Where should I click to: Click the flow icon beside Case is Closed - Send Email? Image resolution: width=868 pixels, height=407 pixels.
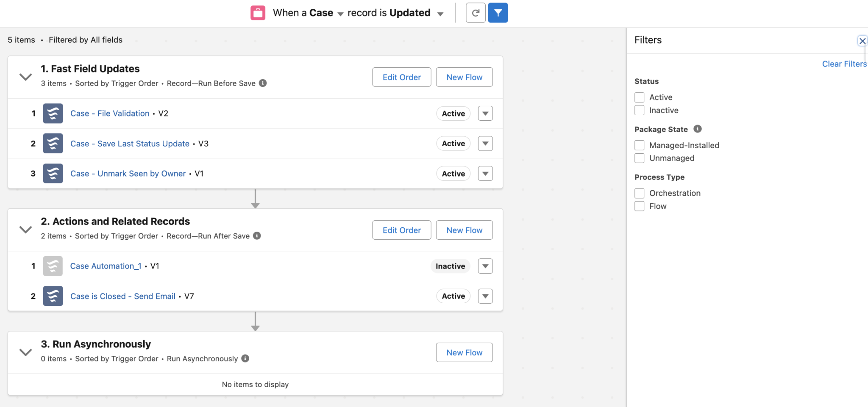53,296
